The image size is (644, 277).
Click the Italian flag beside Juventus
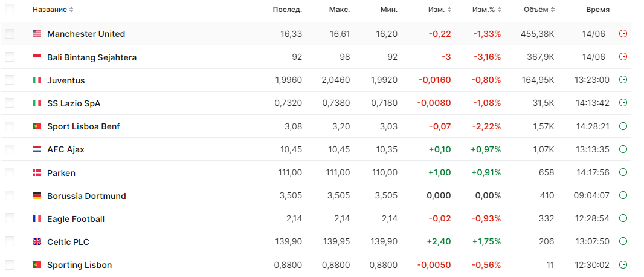coord(37,80)
